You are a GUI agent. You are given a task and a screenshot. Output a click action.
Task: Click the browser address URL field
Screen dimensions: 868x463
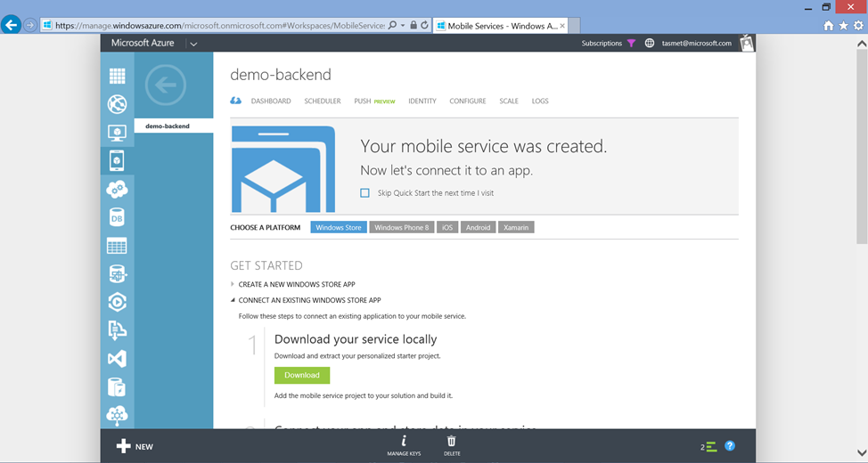[220, 26]
